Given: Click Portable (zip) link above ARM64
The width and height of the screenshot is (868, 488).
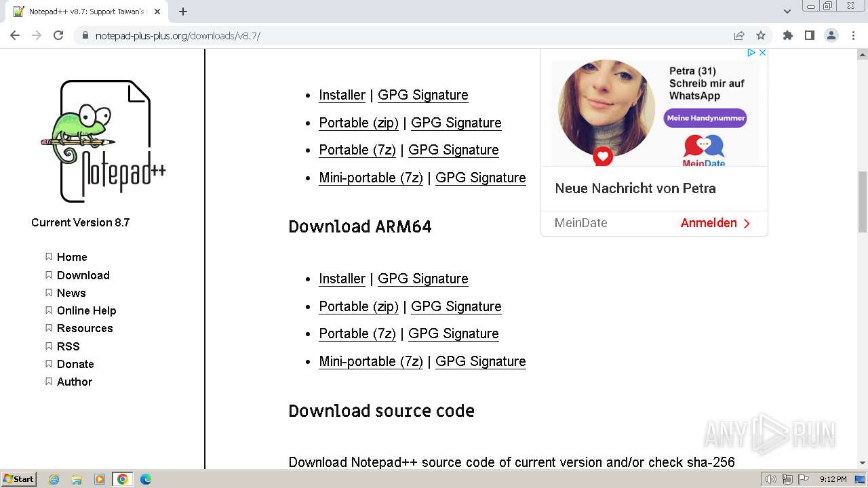Looking at the screenshot, I should 359,123.
